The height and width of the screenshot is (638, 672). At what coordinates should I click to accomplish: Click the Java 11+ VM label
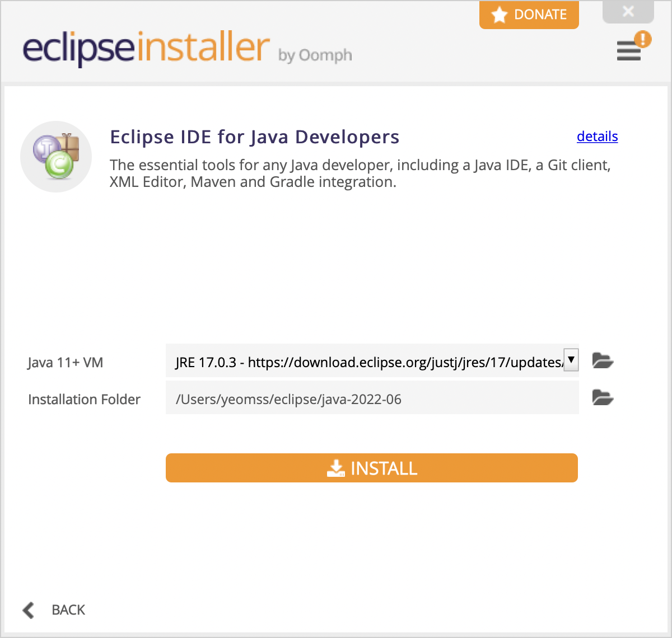pos(66,363)
